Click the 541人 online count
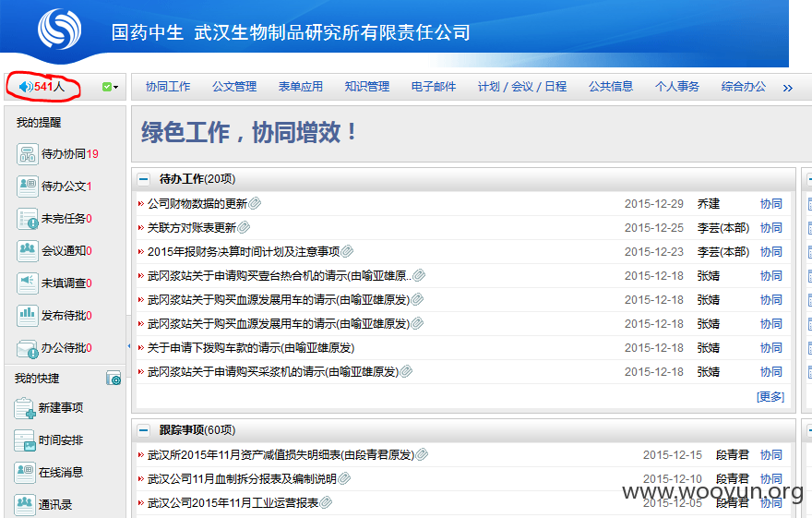The height and width of the screenshot is (518, 812). point(49,87)
